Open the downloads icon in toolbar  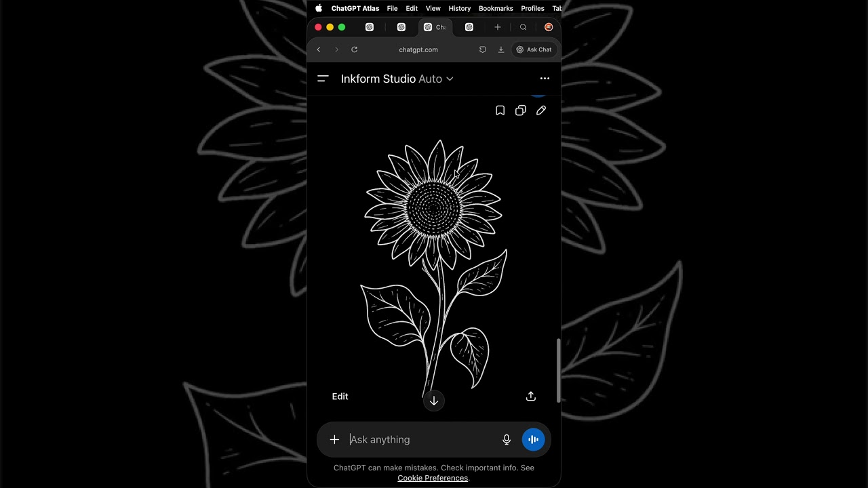tap(501, 49)
